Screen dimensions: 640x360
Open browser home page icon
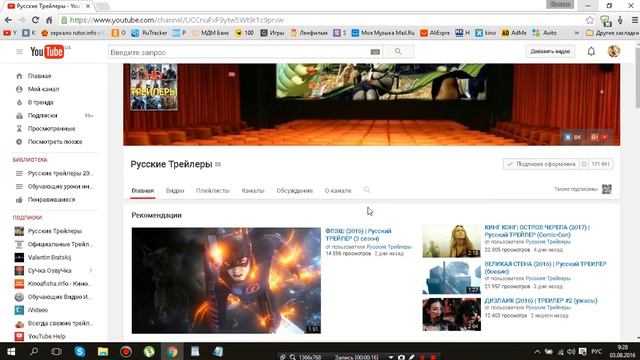(49, 20)
